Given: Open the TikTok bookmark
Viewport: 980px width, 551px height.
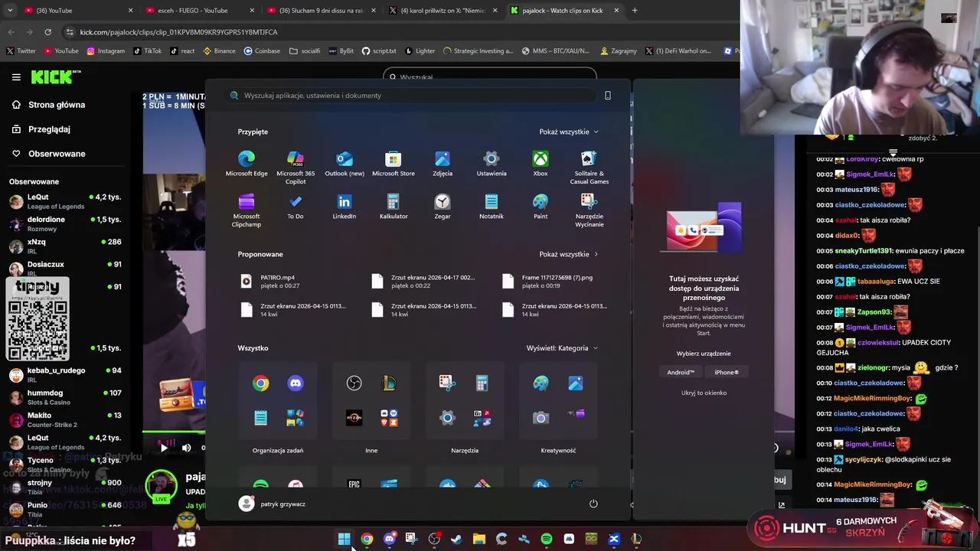Looking at the screenshot, I should [x=147, y=51].
